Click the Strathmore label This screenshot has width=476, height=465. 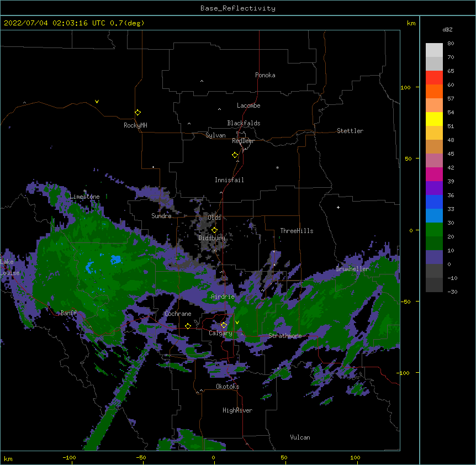coord(285,336)
